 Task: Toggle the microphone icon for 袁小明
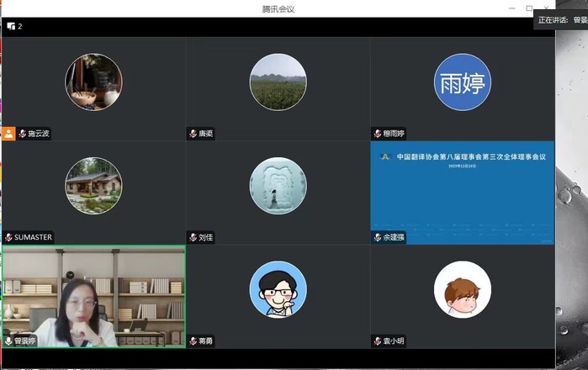click(x=377, y=341)
